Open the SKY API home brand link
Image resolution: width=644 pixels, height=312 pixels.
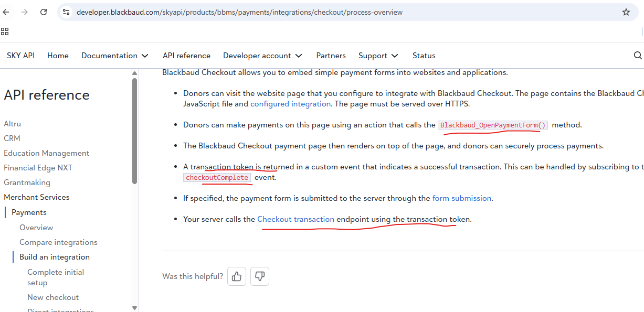click(20, 56)
